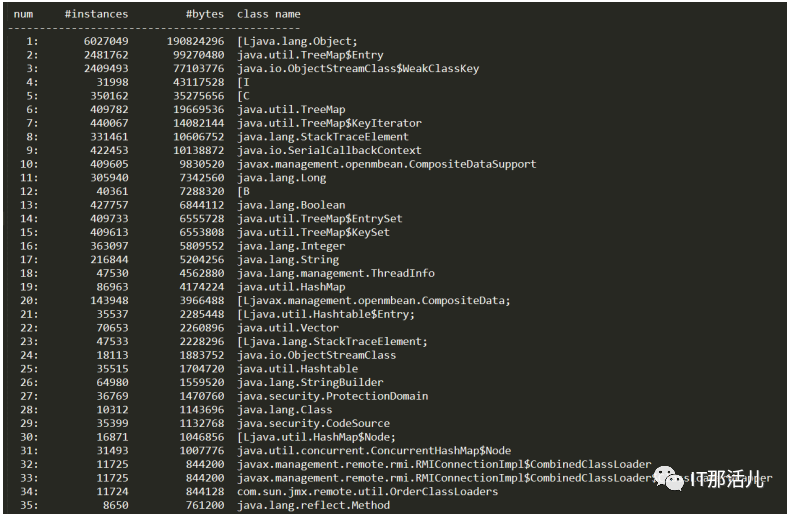Click the ConcurrentHashMap$Node class name
The image size is (790, 514).
click(x=374, y=451)
